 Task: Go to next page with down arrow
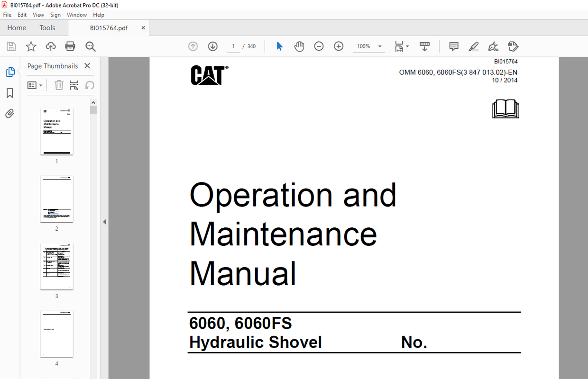pyautogui.click(x=212, y=46)
